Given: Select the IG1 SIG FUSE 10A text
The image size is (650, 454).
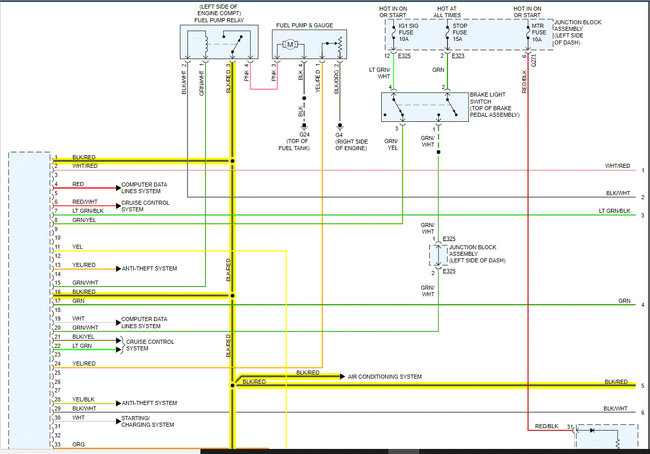Looking at the screenshot, I should point(408,32).
